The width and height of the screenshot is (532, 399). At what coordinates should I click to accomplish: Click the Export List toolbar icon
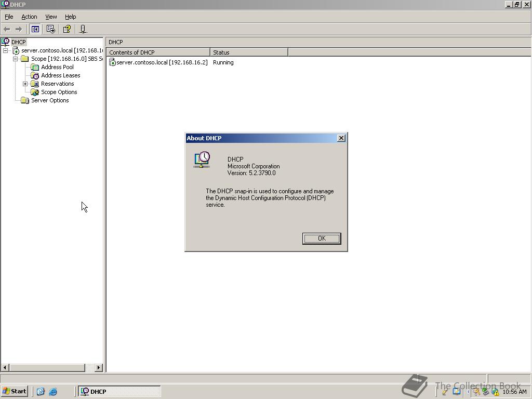(50, 29)
